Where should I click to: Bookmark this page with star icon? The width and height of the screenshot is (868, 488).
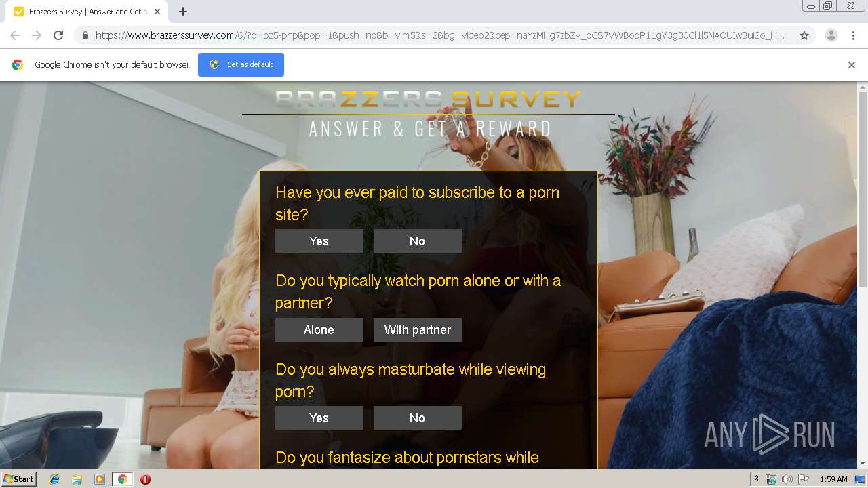[x=804, y=35]
